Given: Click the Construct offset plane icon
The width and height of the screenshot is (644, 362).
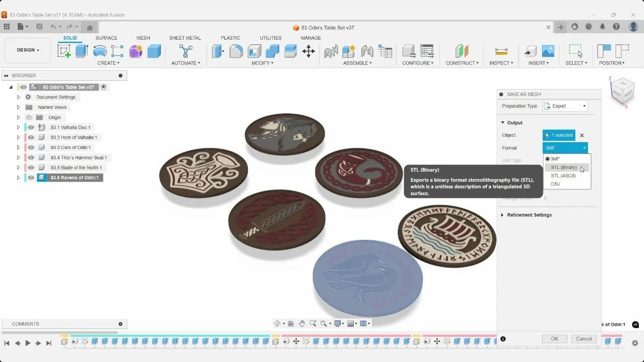Looking at the screenshot, I should 462,51.
